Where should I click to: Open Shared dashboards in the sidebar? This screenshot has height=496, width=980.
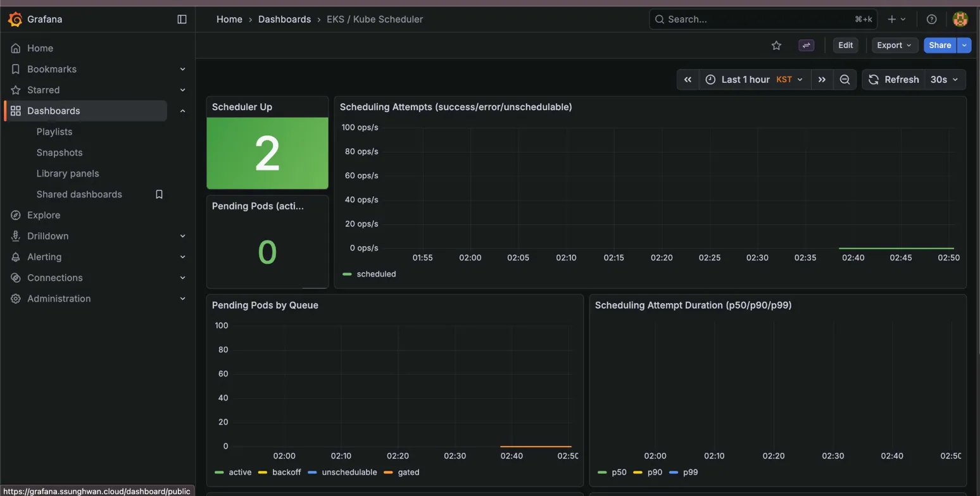click(79, 194)
